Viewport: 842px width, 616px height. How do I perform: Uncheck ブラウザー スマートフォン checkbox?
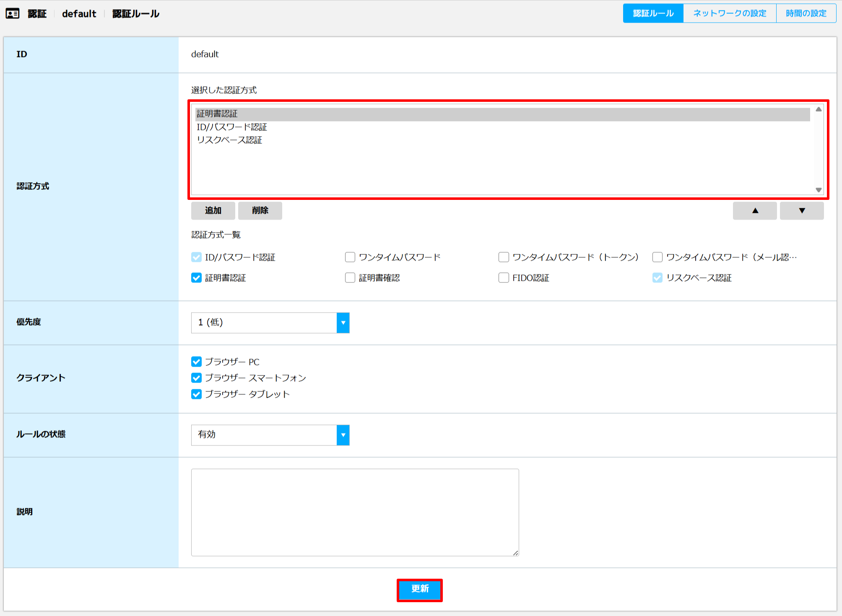click(x=196, y=378)
